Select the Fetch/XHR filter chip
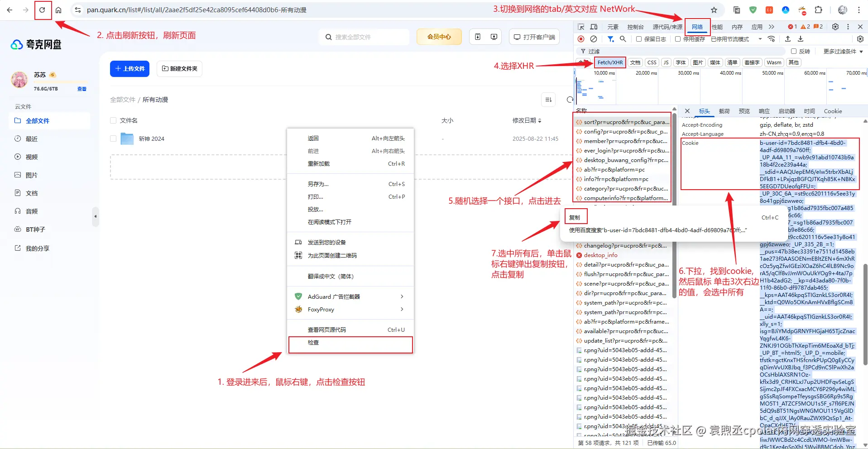Viewport: 868px width, 449px height. (610, 62)
